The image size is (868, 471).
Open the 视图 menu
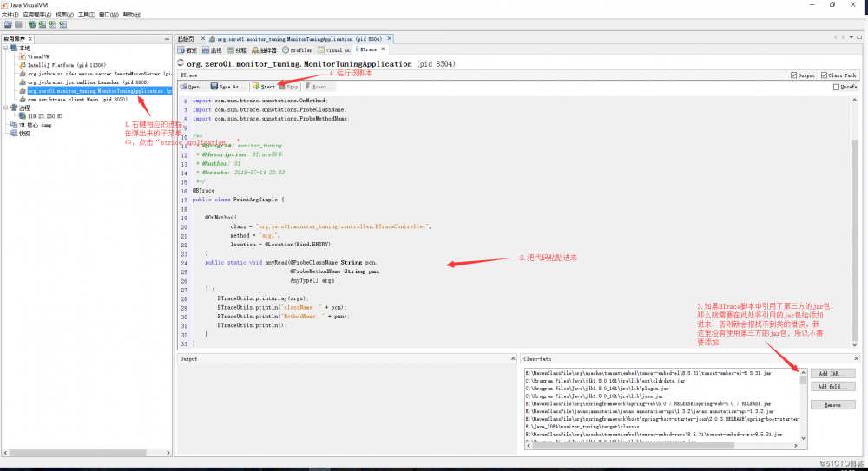tap(64, 15)
